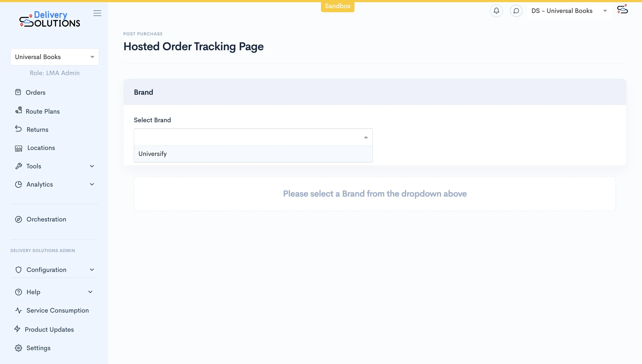Expand the Analytics menu chevron
This screenshot has width=642, height=364.
click(92, 184)
